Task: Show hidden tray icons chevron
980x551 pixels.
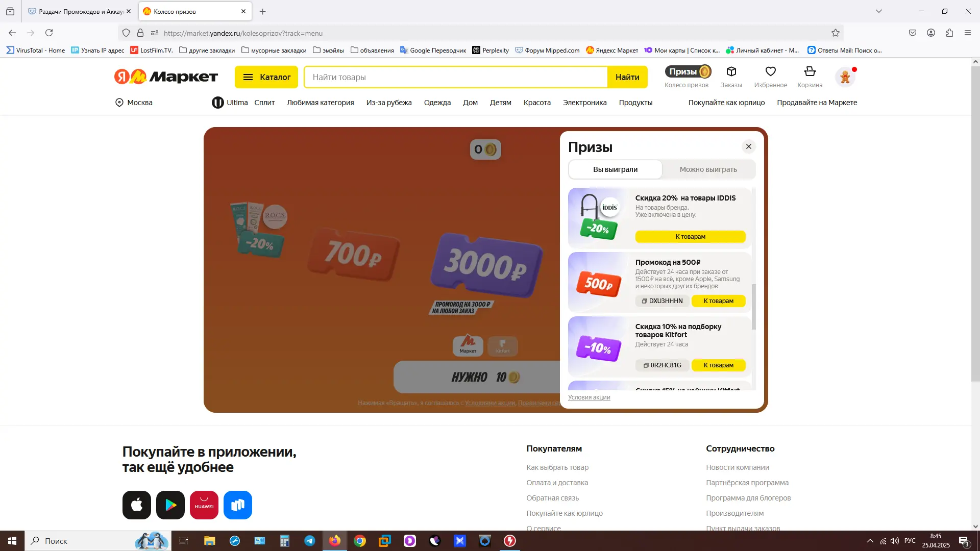Action: click(x=870, y=541)
